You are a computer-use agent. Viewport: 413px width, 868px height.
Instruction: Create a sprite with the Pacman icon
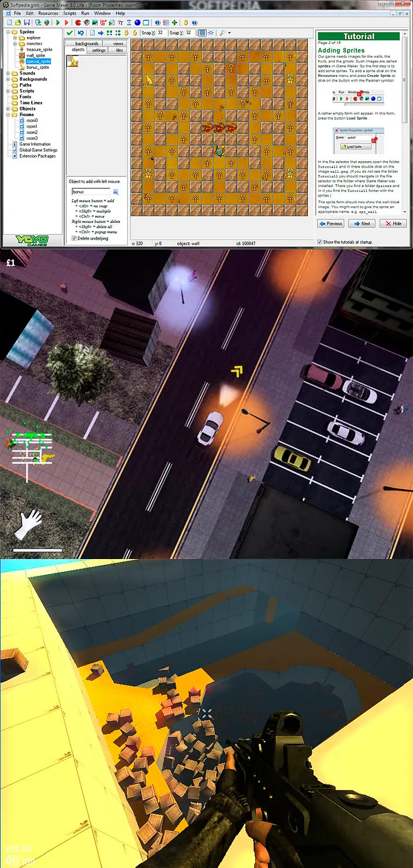pos(77,23)
